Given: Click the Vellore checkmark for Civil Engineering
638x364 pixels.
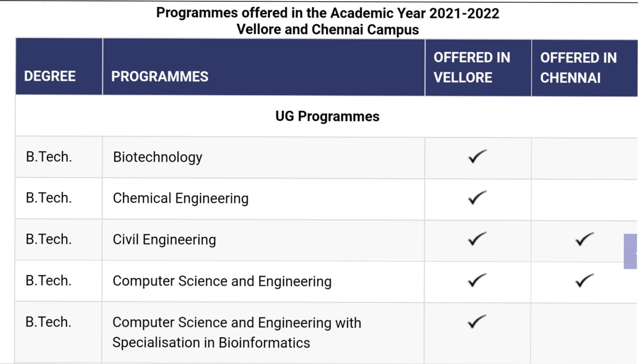Looking at the screenshot, I should point(477,239).
